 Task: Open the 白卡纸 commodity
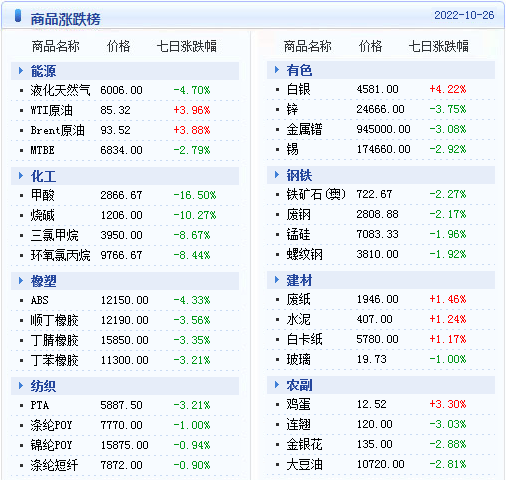[x=304, y=339]
